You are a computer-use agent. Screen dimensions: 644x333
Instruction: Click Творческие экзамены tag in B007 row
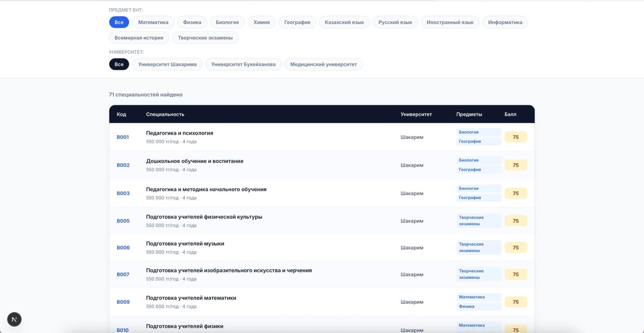point(479,274)
